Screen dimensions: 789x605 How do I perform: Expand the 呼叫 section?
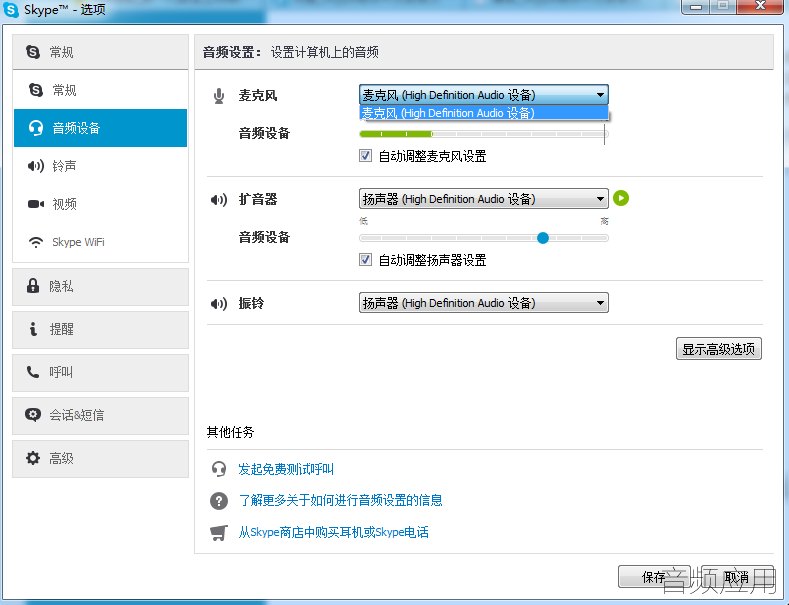tap(100, 372)
